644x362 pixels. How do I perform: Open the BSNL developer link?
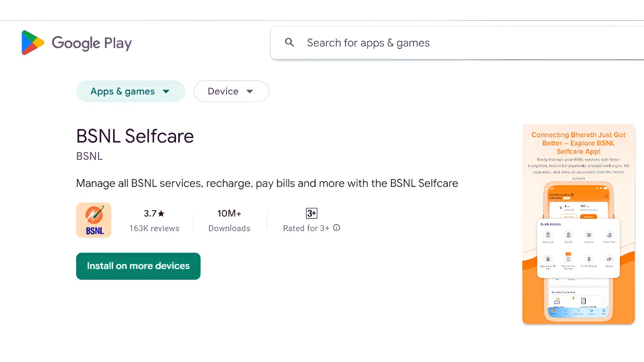89,156
